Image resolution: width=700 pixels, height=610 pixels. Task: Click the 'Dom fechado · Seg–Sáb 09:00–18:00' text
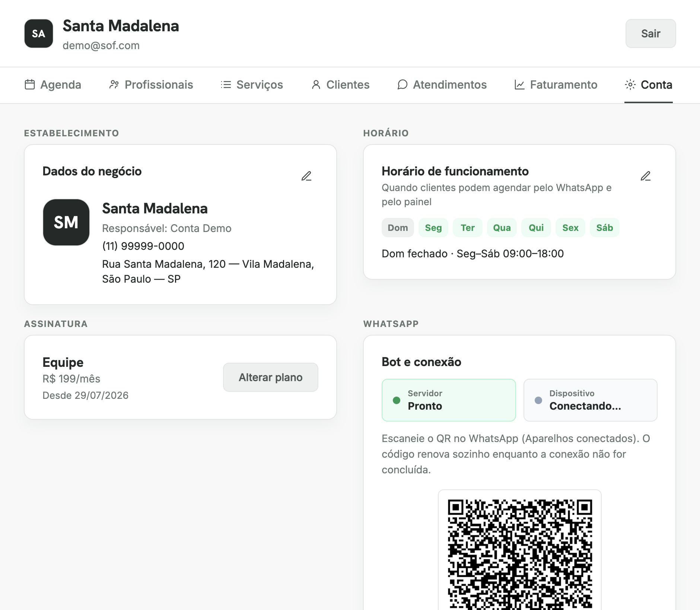[473, 254]
